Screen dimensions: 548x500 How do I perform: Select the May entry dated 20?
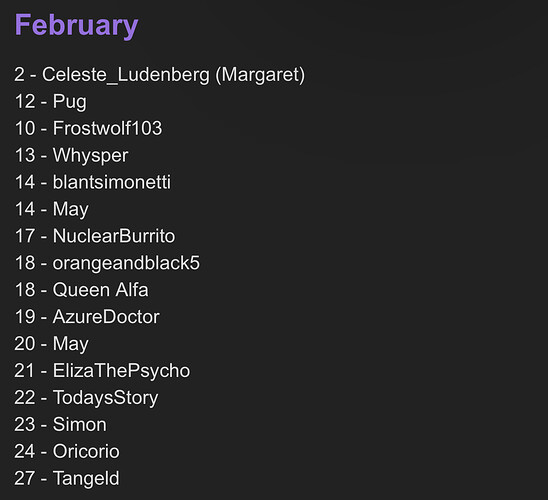coord(51,344)
